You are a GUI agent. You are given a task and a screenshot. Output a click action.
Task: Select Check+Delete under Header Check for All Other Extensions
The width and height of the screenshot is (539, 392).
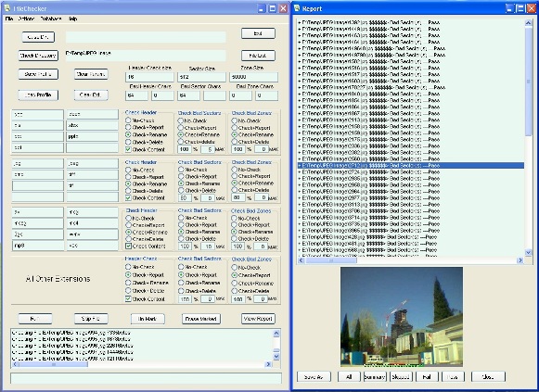(128, 291)
